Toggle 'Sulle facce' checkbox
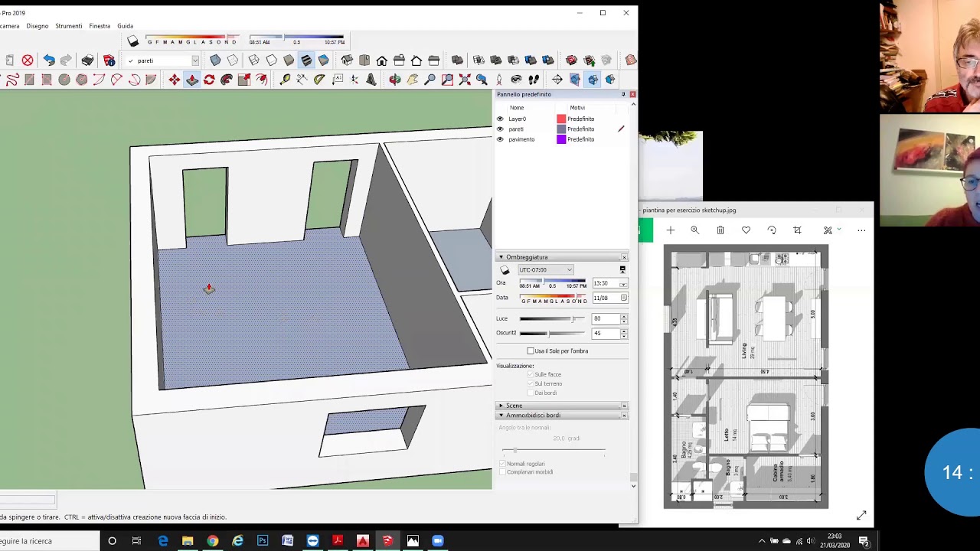This screenshot has width=980, height=551. pyautogui.click(x=531, y=374)
